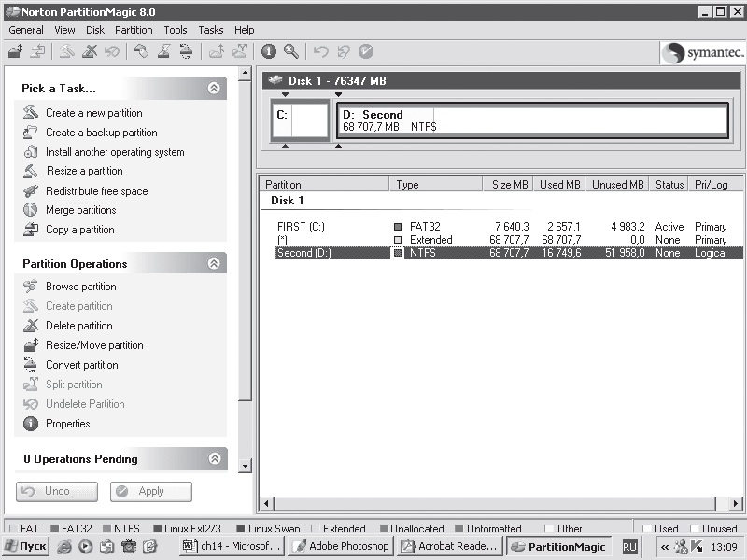Open the Partition menu
This screenshot has width=747, height=560.
pyautogui.click(x=134, y=30)
